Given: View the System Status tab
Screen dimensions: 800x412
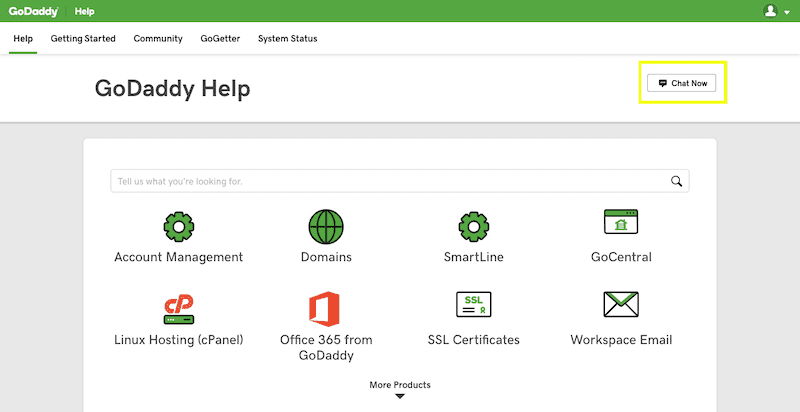Looking at the screenshot, I should 288,39.
